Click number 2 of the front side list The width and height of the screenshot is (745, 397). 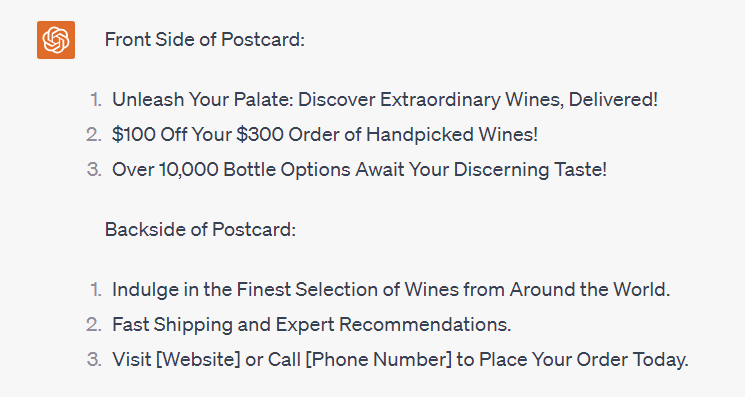click(94, 134)
